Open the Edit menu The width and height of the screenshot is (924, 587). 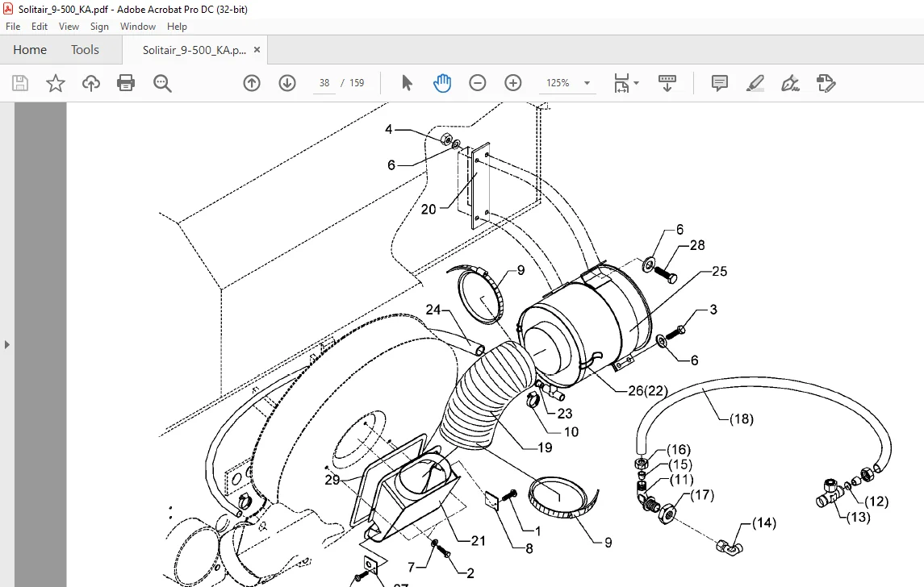pyautogui.click(x=40, y=27)
